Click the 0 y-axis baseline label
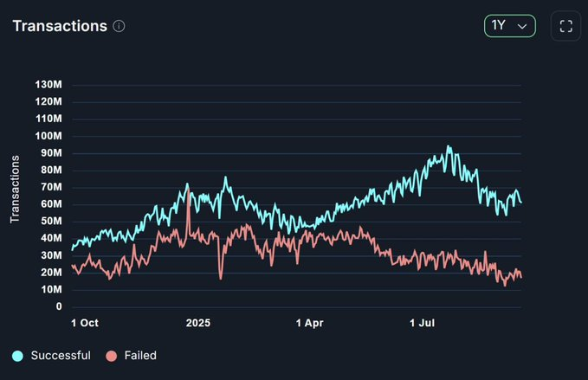Viewport: 588px width, 380px height. tap(59, 306)
